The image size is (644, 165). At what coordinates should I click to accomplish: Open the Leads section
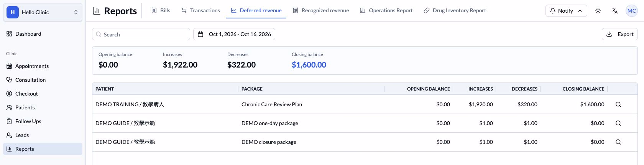point(43,135)
